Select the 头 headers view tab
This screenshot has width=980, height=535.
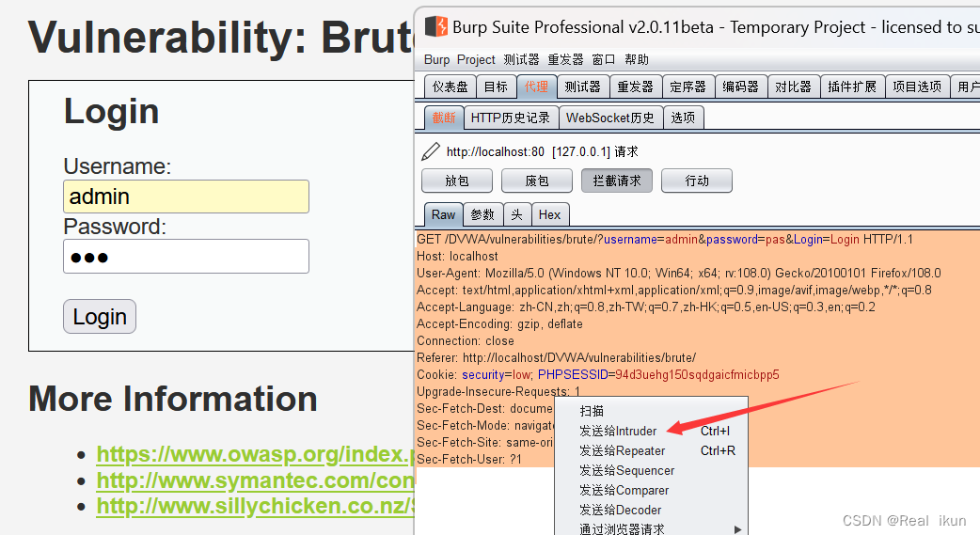point(517,214)
